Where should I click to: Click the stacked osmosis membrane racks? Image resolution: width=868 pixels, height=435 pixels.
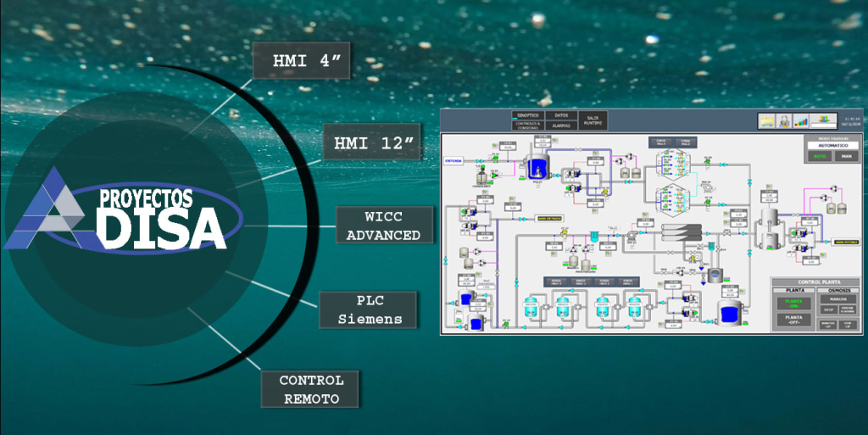(682, 232)
